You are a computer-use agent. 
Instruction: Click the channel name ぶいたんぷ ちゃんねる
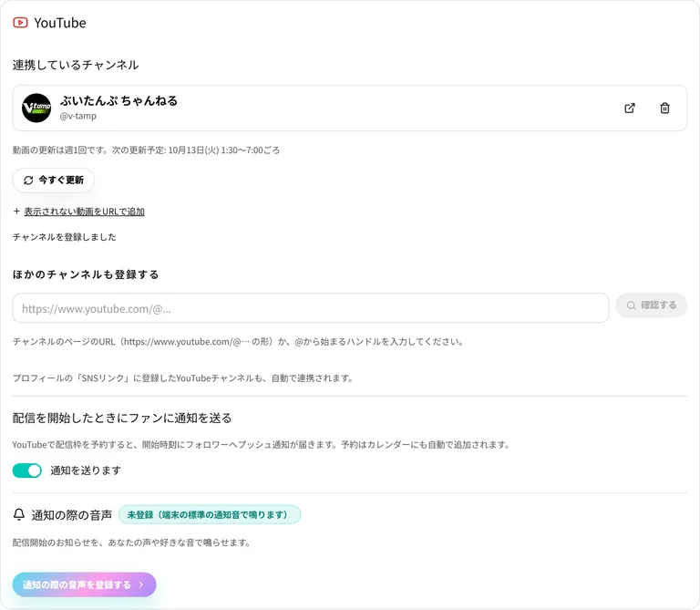point(118,101)
